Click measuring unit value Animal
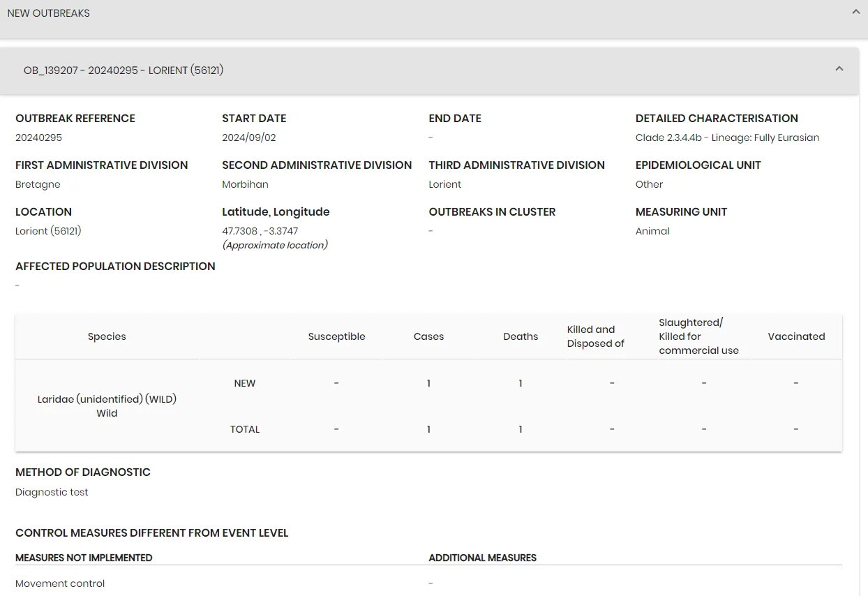The height and width of the screenshot is (596, 868). coord(652,231)
